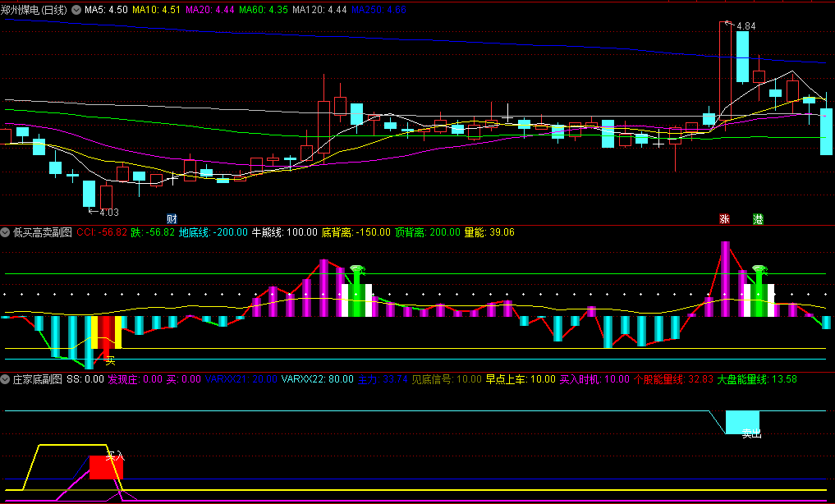Screen dimensions: 835x504
Task: Click the 买入时机: 10.00 label
Action: tap(594, 379)
